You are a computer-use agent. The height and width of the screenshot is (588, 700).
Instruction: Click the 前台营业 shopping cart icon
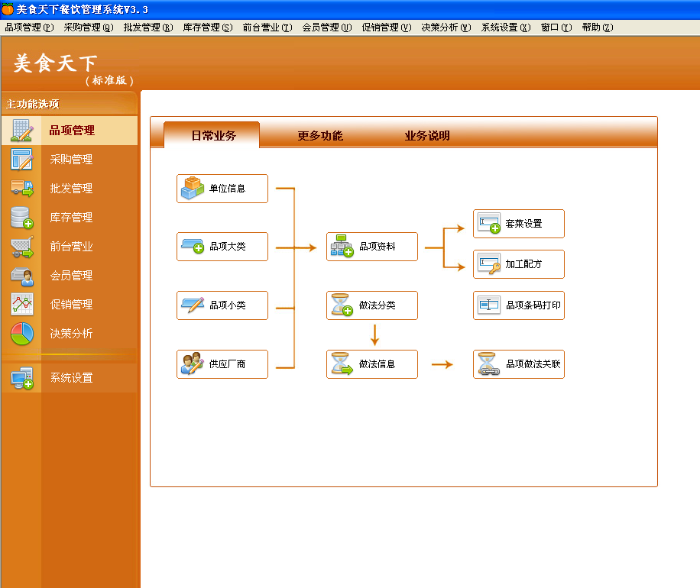point(21,247)
